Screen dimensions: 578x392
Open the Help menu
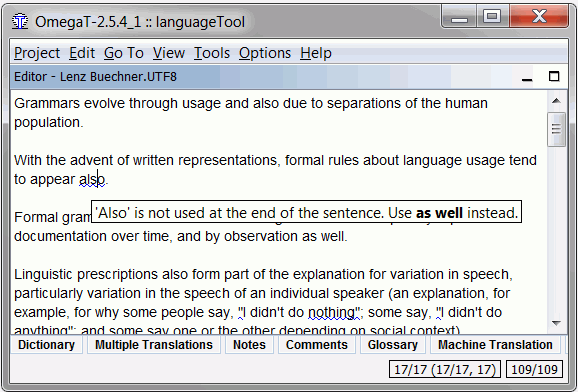coord(316,53)
